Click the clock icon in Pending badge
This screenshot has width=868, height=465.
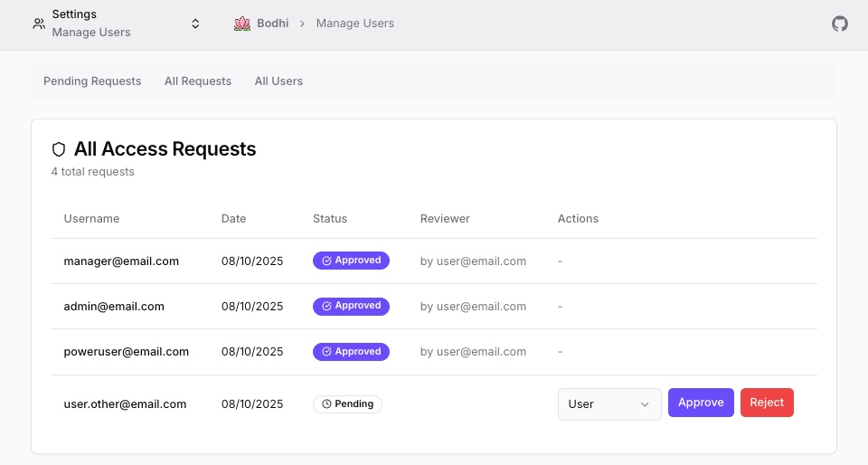pyautogui.click(x=326, y=404)
